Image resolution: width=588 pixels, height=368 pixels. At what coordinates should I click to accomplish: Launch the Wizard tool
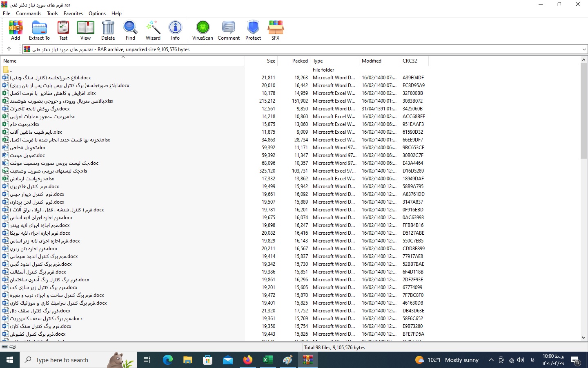153,30
